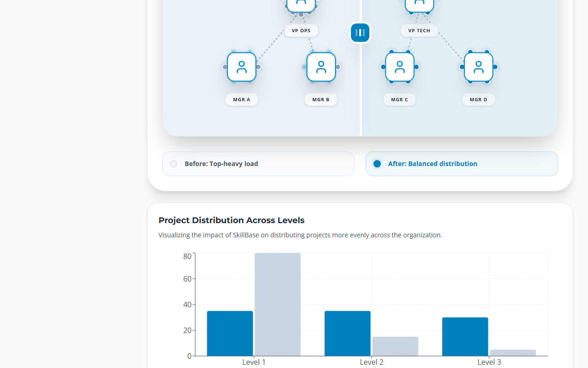Click the MGR A name badge

point(242,99)
